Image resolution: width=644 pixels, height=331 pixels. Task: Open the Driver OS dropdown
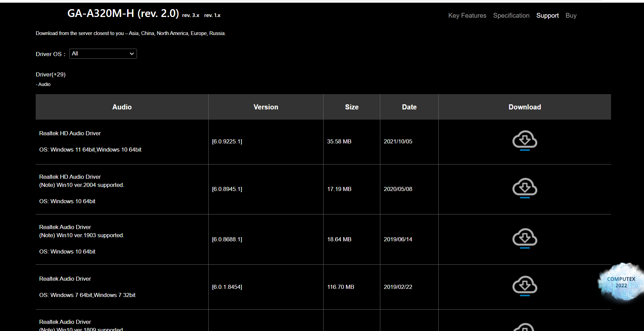103,54
